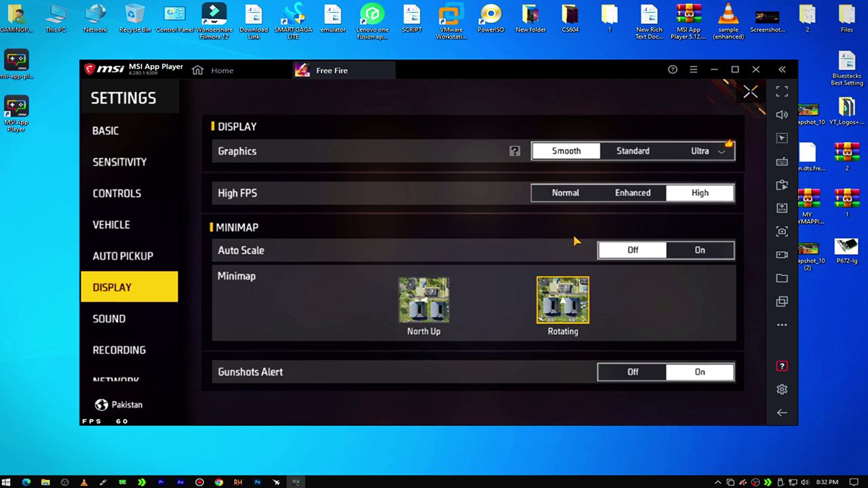The width and height of the screenshot is (868, 488).
Task: Show more sidebar tools via three dots
Action: tap(782, 325)
